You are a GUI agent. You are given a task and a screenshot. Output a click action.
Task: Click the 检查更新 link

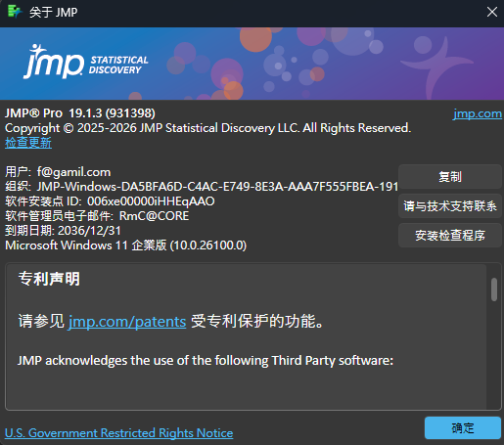(28, 143)
